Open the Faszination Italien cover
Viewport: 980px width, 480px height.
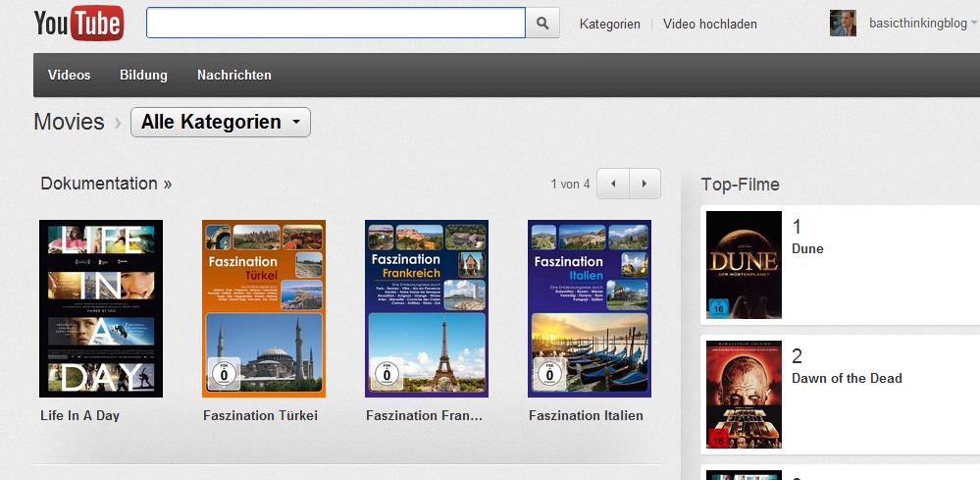590,309
